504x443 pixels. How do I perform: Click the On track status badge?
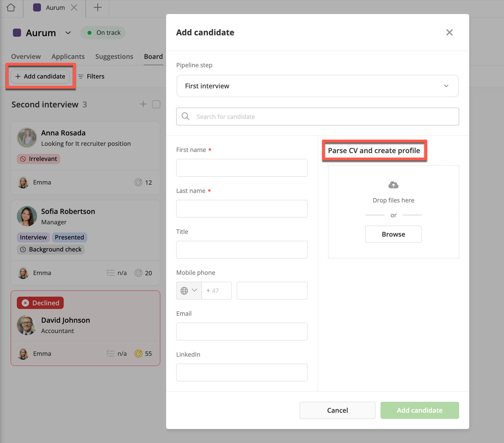103,33
